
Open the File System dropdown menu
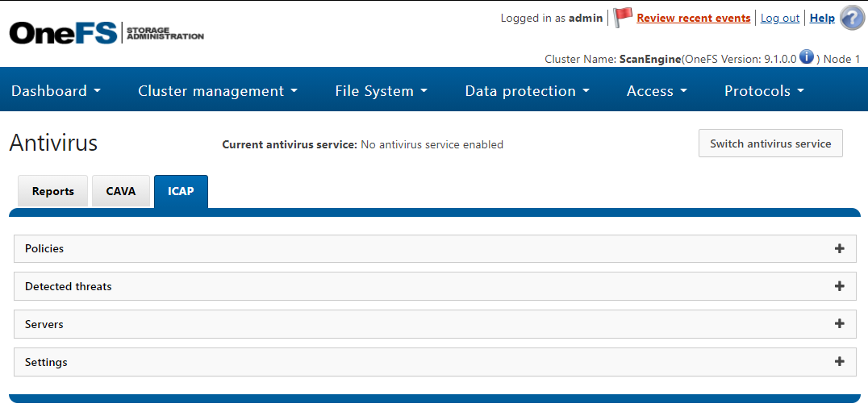pos(382,91)
